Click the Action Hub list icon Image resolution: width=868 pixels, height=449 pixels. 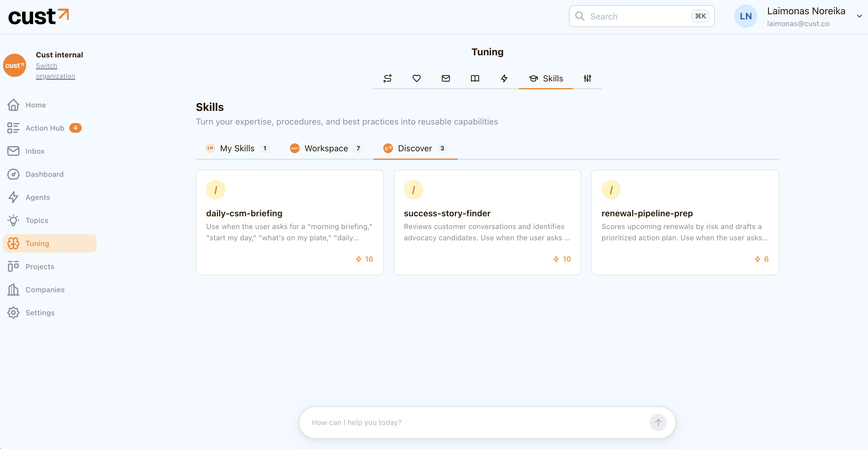[13, 128]
